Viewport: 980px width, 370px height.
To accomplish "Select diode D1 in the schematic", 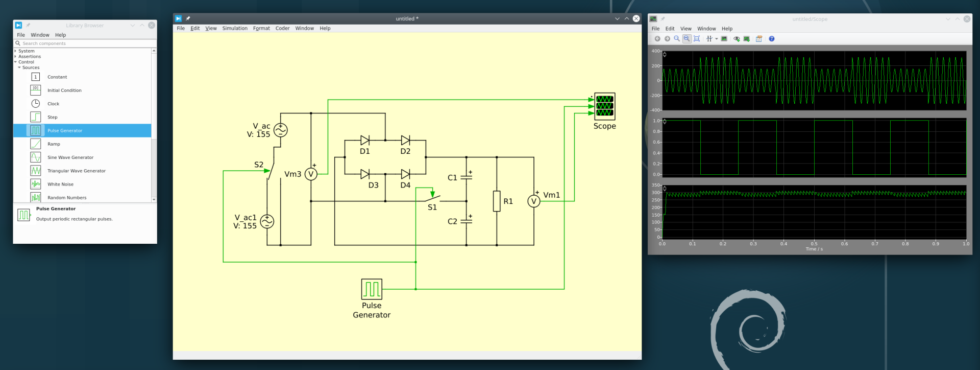I will coord(365,140).
